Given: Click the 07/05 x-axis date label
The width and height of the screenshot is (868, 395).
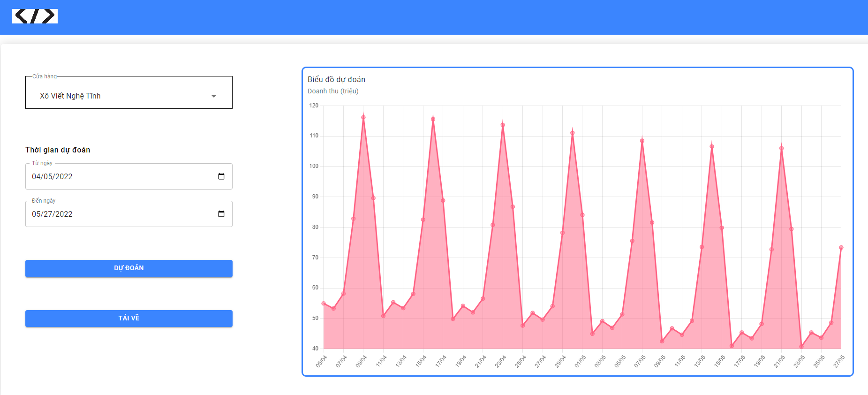Looking at the screenshot, I should (640, 361).
